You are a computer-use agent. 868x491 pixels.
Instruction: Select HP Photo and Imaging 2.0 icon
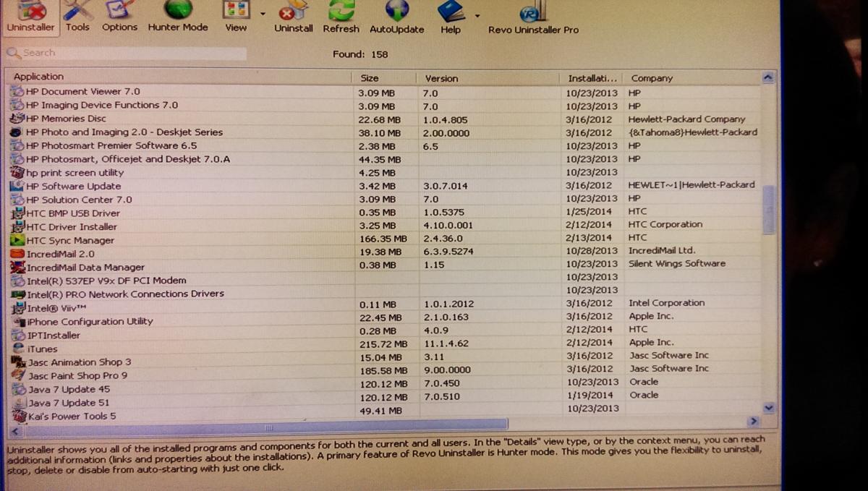(16, 132)
